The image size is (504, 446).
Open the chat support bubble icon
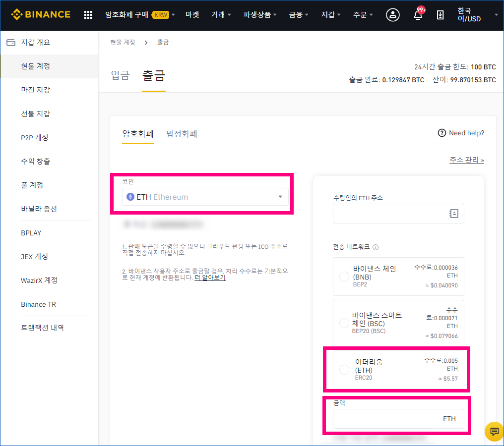point(494,432)
